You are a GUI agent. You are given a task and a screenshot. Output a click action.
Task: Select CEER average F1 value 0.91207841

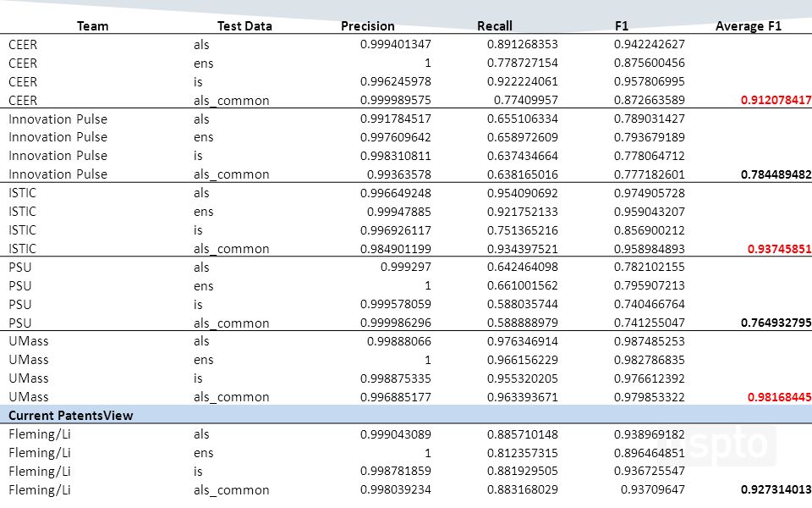pos(776,100)
